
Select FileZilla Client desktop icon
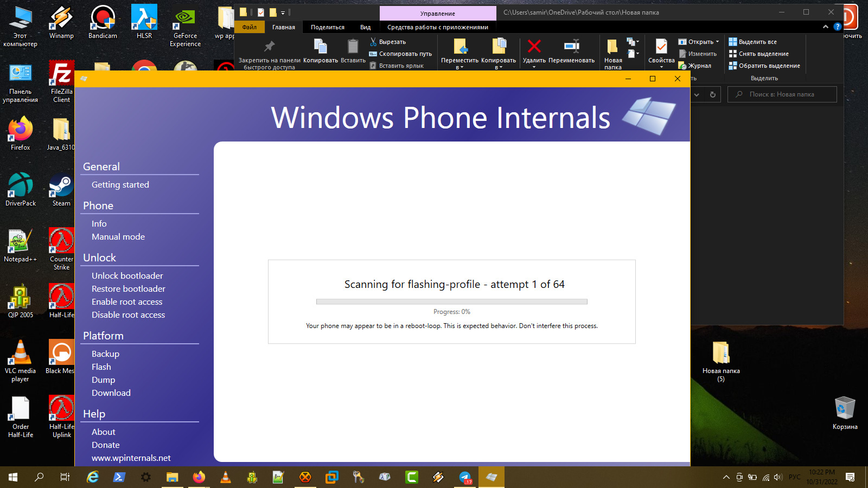61,82
